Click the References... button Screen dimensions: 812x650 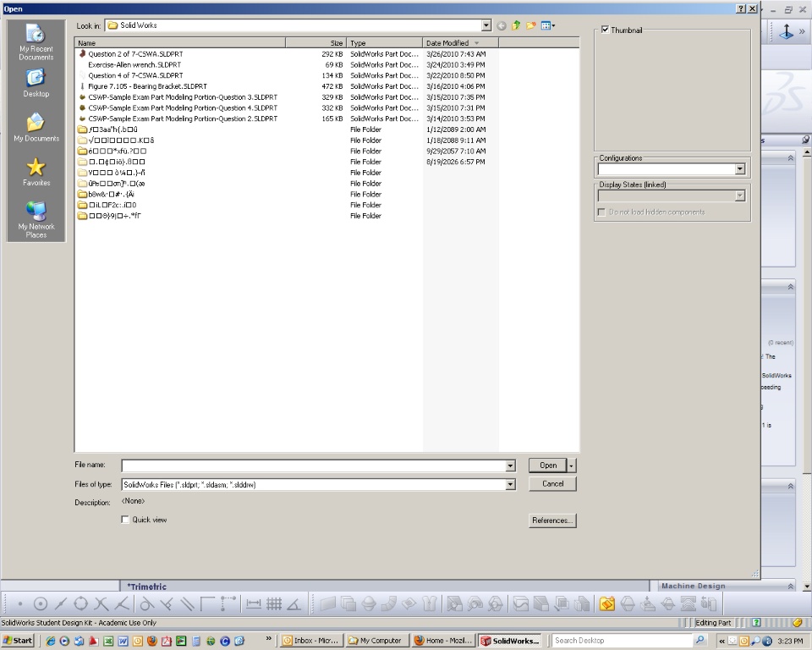(x=552, y=521)
